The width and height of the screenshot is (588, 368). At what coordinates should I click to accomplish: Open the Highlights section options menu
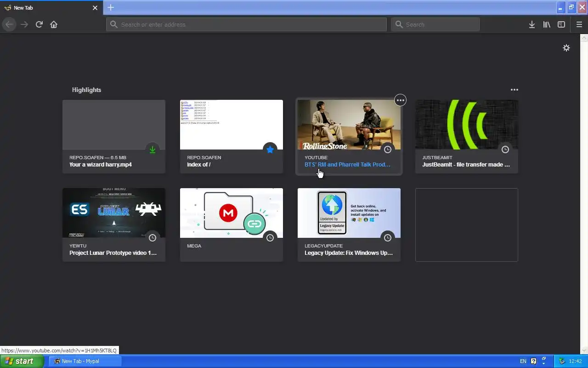tap(514, 90)
